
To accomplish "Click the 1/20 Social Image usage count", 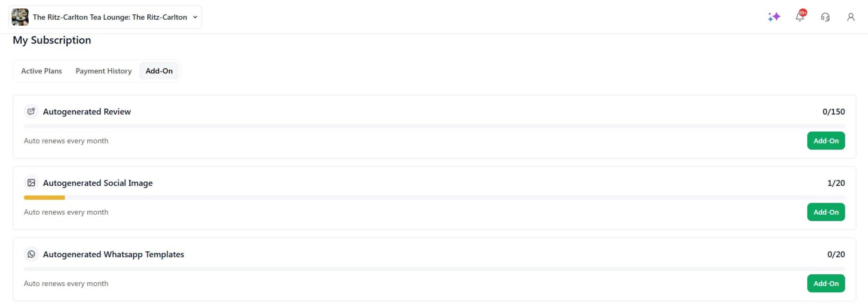I will click(836, 183).
